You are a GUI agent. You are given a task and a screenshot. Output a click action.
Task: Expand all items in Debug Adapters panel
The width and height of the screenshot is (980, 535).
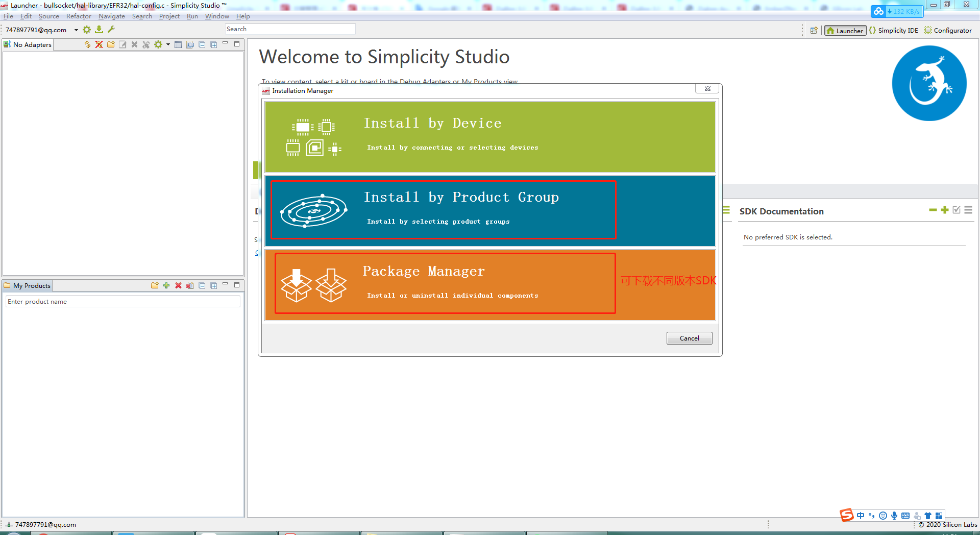click(214, 44)
